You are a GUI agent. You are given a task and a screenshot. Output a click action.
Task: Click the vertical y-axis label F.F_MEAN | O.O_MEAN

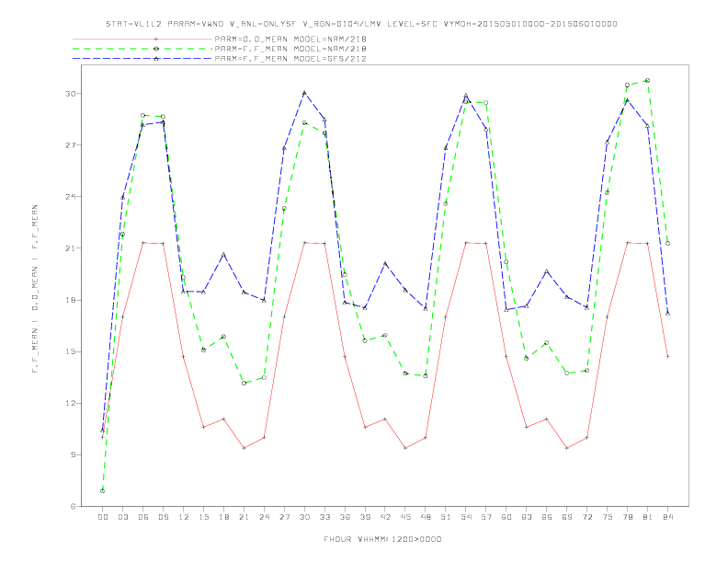coord(35,289)
